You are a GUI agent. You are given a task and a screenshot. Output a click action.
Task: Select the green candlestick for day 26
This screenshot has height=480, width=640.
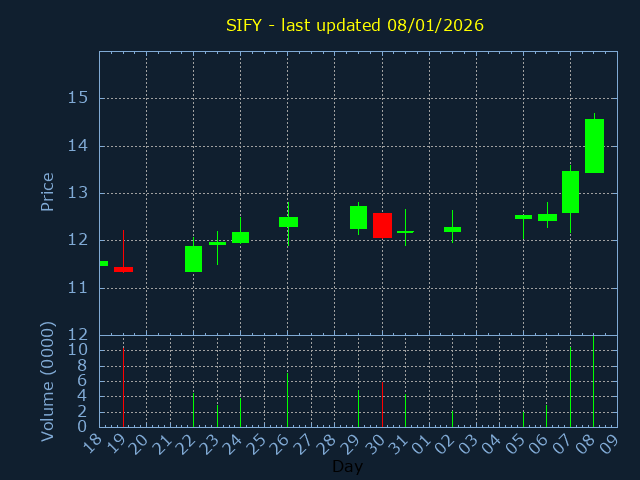(x=288, y=222)
